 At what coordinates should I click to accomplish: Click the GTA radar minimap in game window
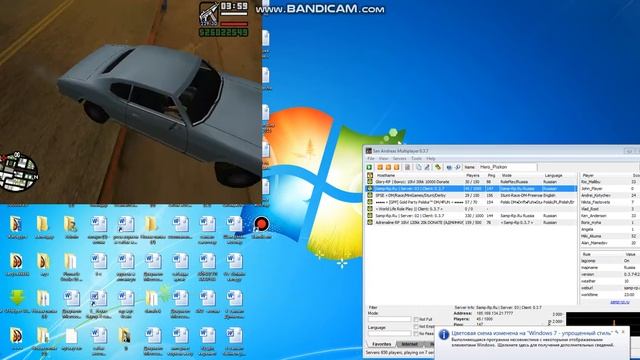pyautogui.click(x=19, y=172)
